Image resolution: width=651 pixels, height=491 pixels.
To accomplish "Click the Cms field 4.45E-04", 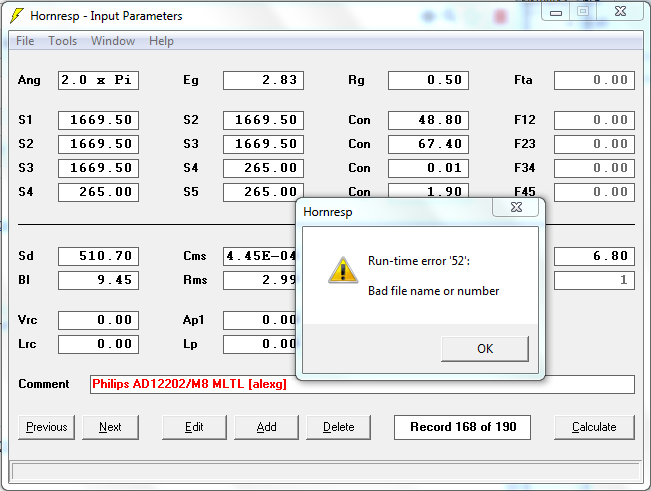I will [259, 256].
